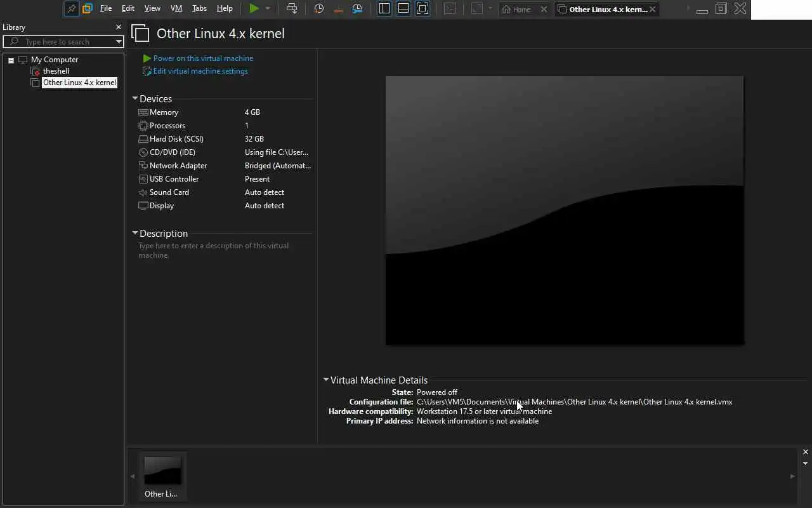Image resolution: width=812 pixels, height=508 pixels.
Task: Click the stretch guest display icon
Action: tap(476, 9)
